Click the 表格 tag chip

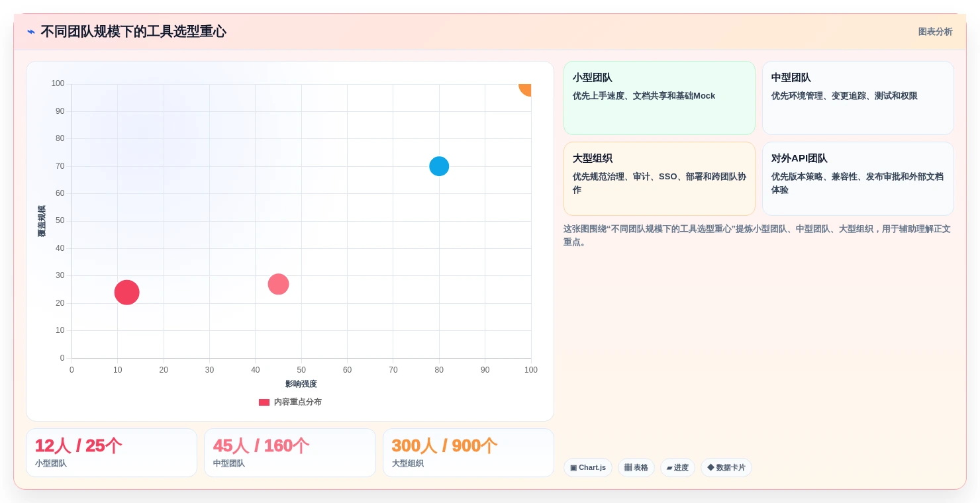click(636, 467)
